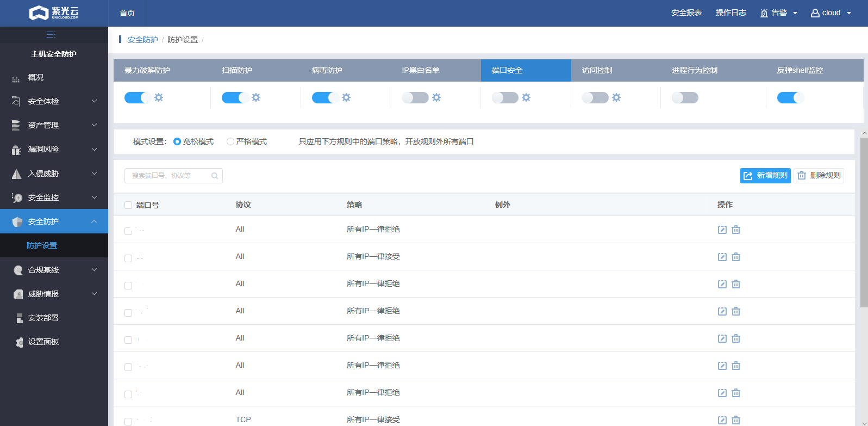Select 严格模式 radio option
Image resolution: width=868 pixels, height=426 pixels.
[x=230, y=141]
